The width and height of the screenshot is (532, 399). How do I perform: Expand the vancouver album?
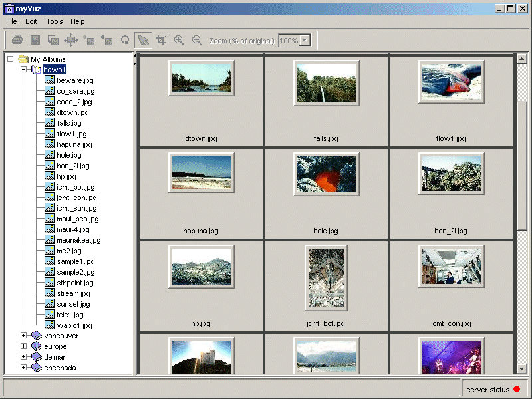[x=23, y=336]
